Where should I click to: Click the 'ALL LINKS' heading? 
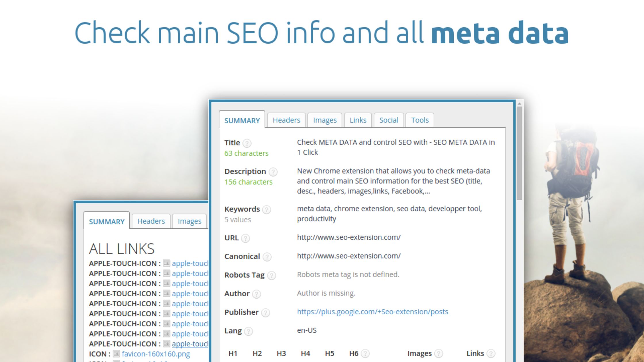[122, 249]
